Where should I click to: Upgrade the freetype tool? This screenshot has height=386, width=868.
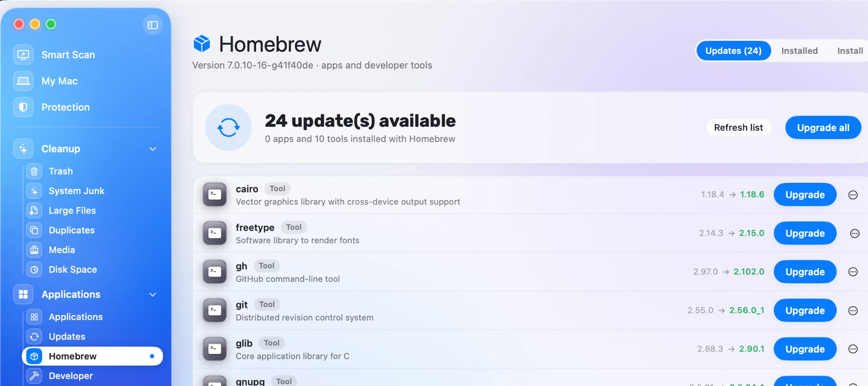click(x=805, y=233)
